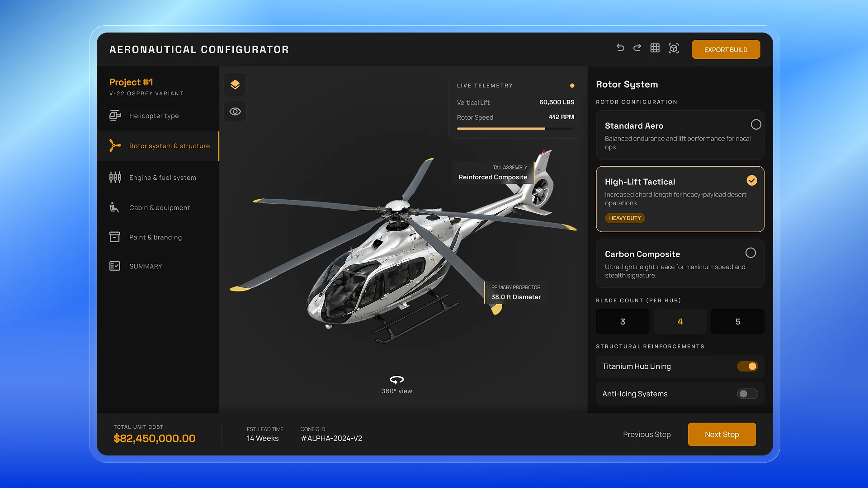Click the EXPORT BUILD button
This screenshot has width=868, height=488.
coord(726,50)
